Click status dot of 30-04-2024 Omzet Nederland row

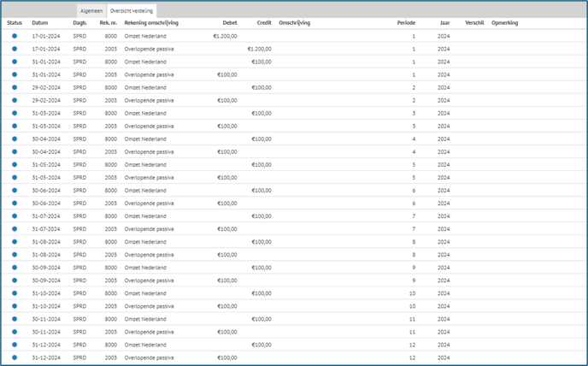(x=15, y=139)
